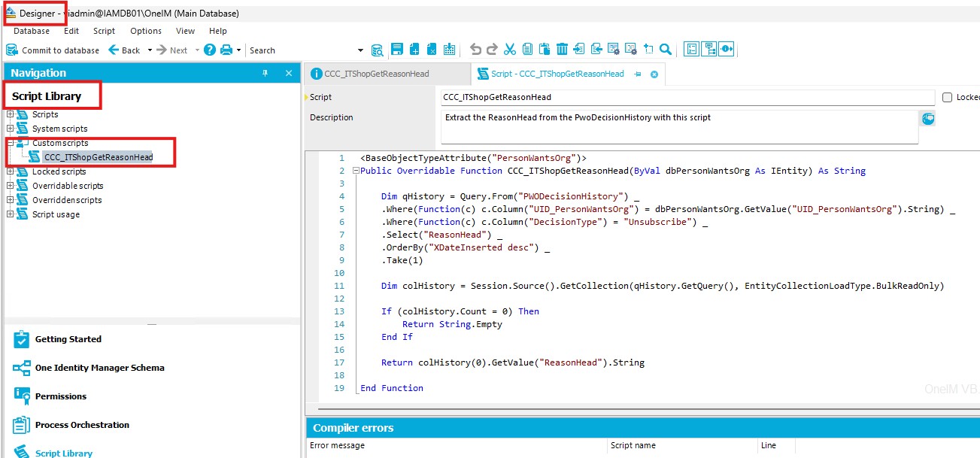This screenshot has height=458, width=980.
Task: Click Commit to database
Action: (53, 50)
